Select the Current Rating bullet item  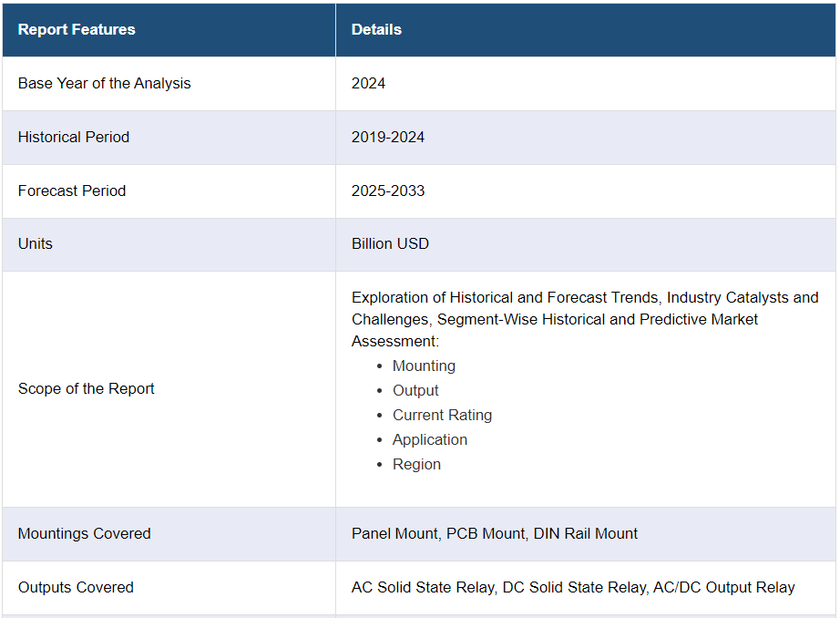[442, 415]
